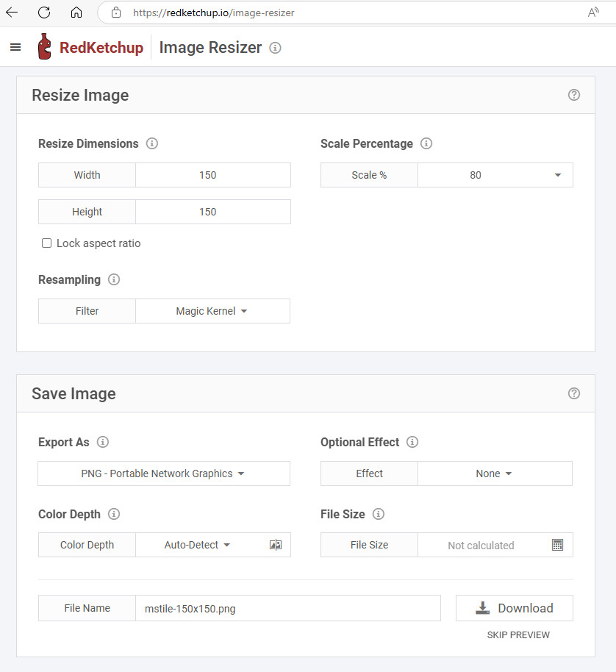Viewport: 616px width, 672px height.
Task: Show info about Scale Percentage
Action: click(x=426, y=143)
